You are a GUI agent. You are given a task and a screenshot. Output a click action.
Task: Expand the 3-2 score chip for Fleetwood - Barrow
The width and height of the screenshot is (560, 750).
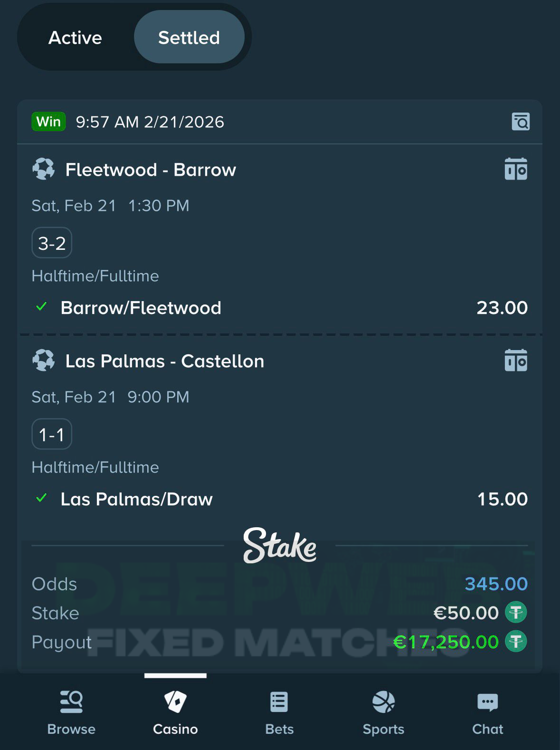pos(51,243)
